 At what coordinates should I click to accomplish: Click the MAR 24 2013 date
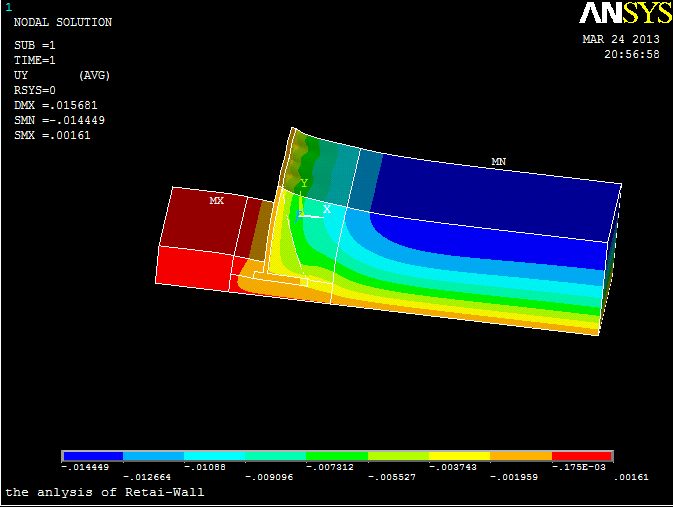tap(621, 39)
